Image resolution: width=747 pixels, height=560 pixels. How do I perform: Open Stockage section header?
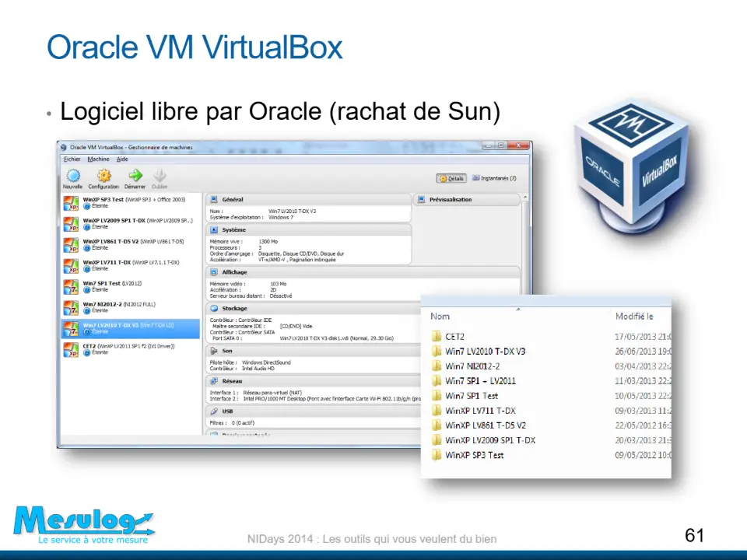pos(314,309)
